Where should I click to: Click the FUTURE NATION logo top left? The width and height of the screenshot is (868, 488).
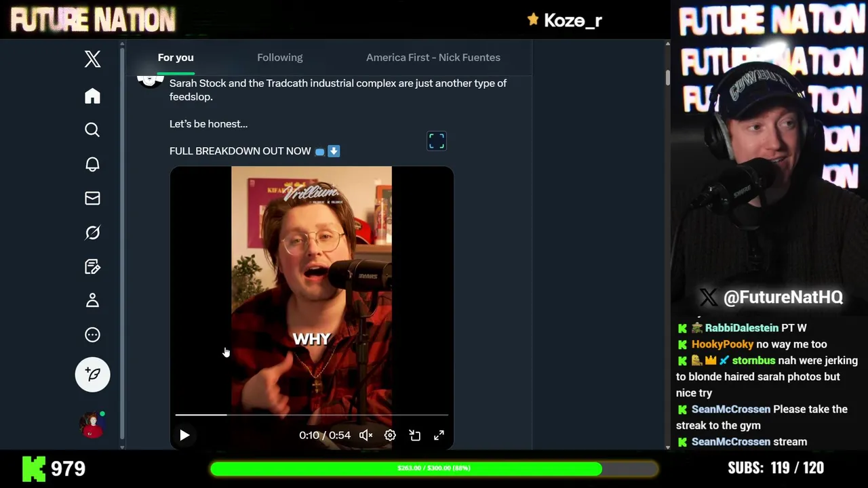pyautogui.click(x=93, y=20)
